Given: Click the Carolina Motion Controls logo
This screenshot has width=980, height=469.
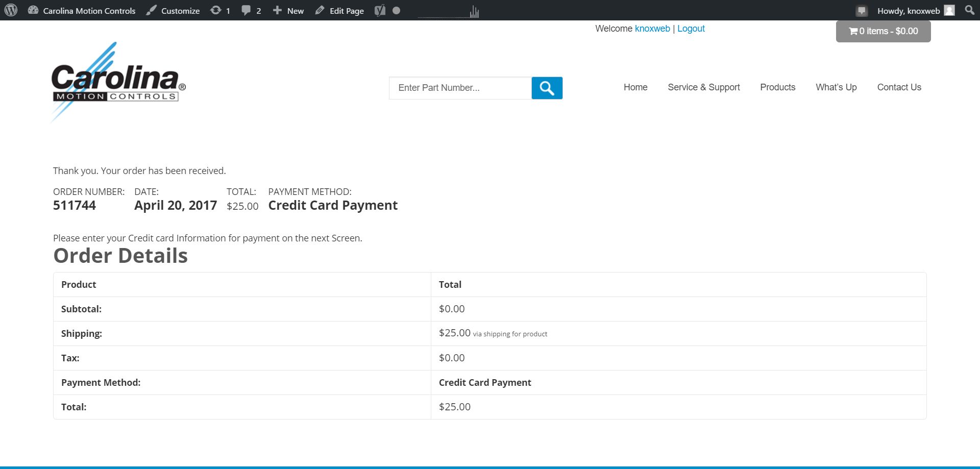Looking at the screenshot, I should click(118, 82).
